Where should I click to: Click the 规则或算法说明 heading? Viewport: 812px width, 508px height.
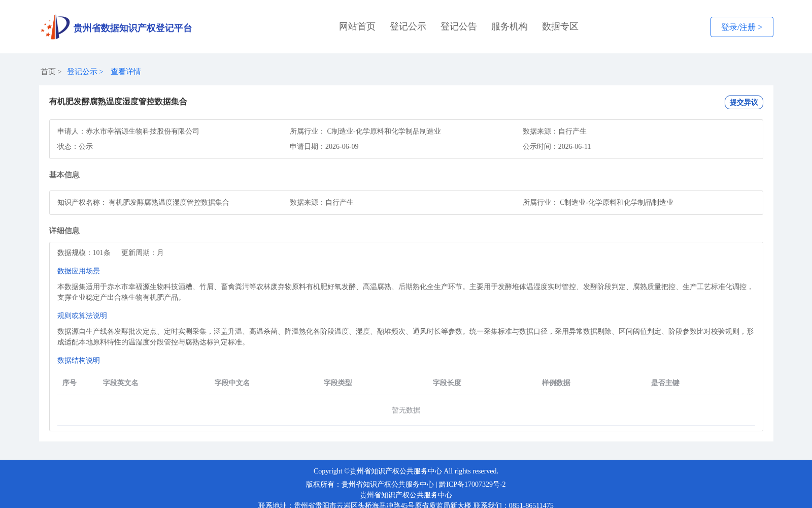[82, 315]
